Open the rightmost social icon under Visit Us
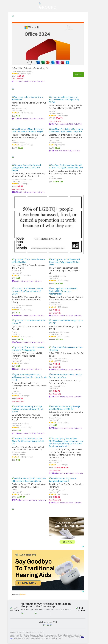 point(51,625)
